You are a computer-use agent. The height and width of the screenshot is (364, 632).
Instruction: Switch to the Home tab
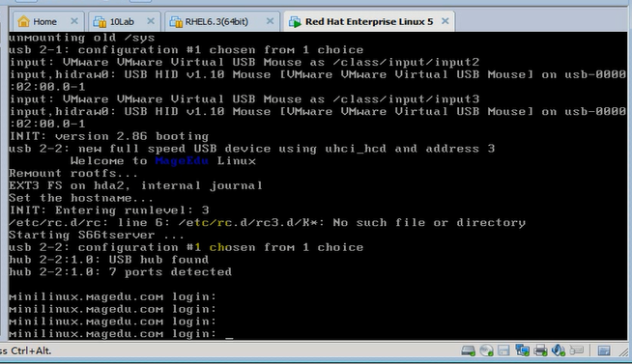click(47, 21)
